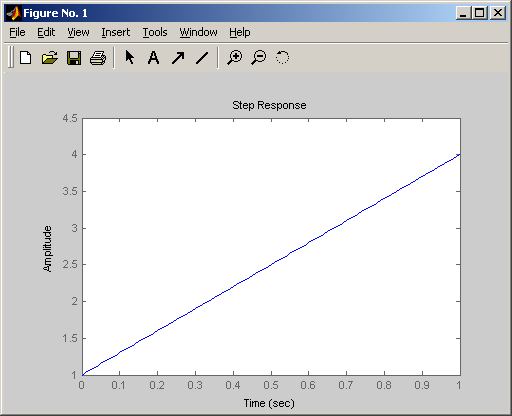Click the Step Response plot title
Viewport: 512px width, 416px height.
(x=269, y=105)
